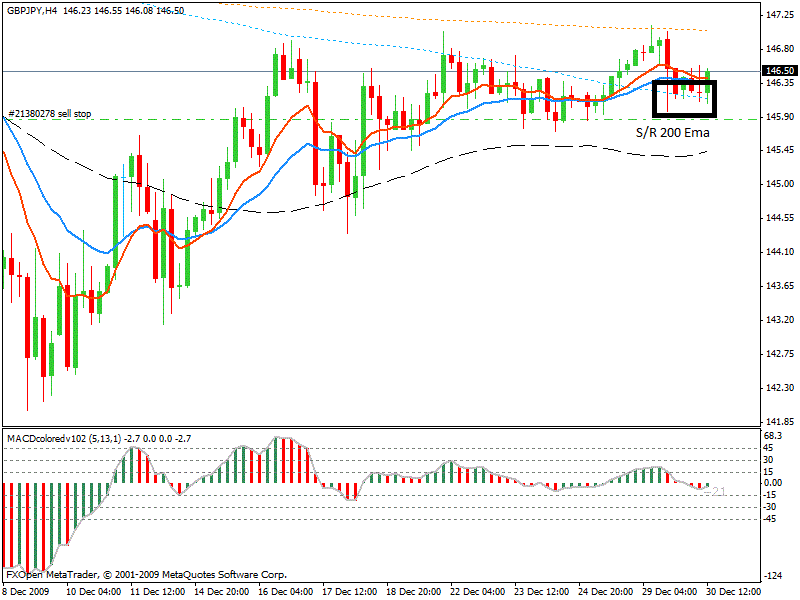Viewport: 800px width, 600px height.
Task: Click the 68.3 MACD scale label
Action: [x=773, y=436]
